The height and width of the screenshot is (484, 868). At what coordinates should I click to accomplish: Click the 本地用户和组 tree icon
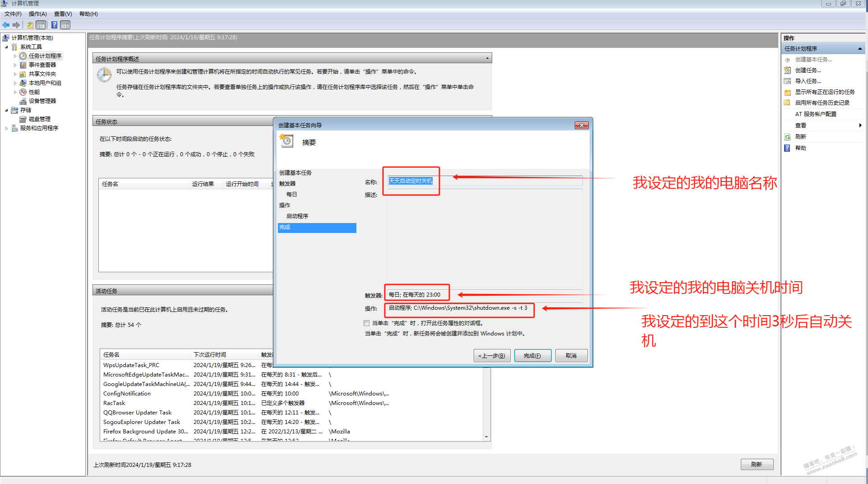click(x=23, y=83)
